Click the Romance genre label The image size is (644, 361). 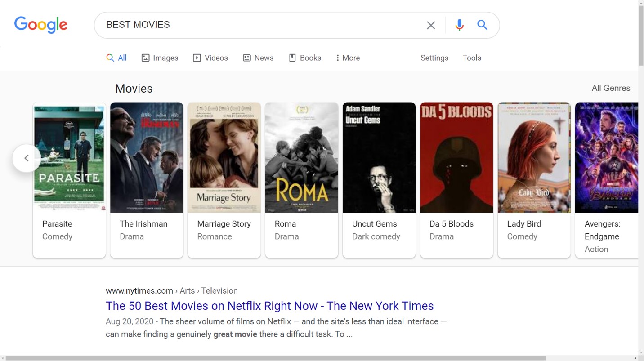point(215,236)
